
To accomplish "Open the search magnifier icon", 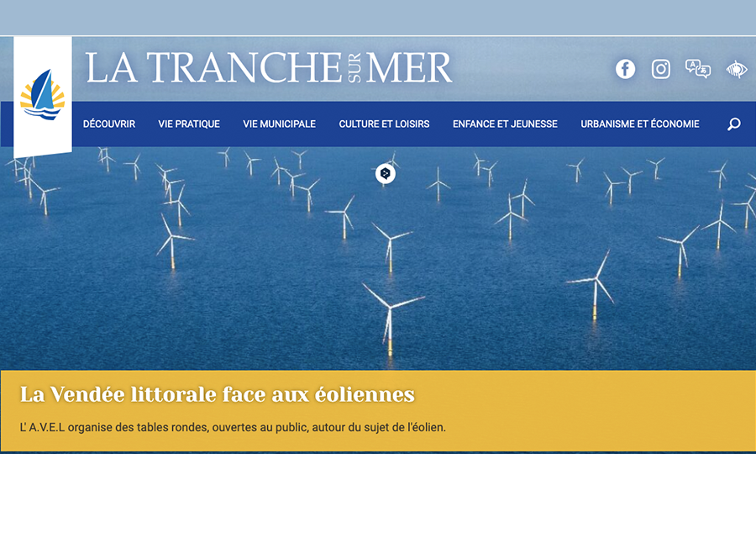I will point(734,124).
